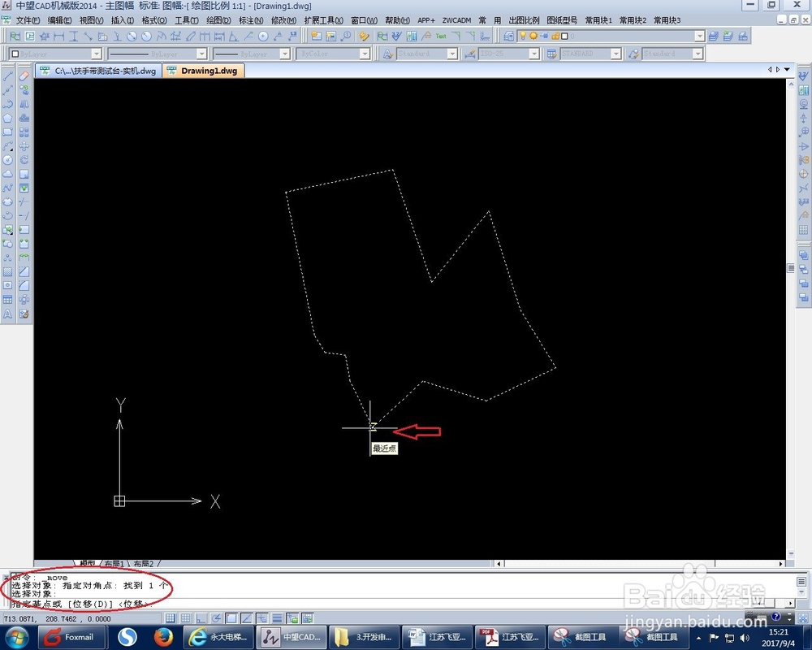Click the previous layer icon beside layer dropdown
Viewport: 812px width, 650px height.
728,37
